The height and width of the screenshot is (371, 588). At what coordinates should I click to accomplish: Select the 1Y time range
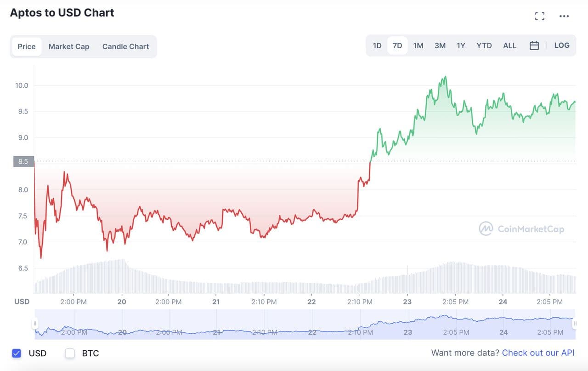click(x=461, y=46)
